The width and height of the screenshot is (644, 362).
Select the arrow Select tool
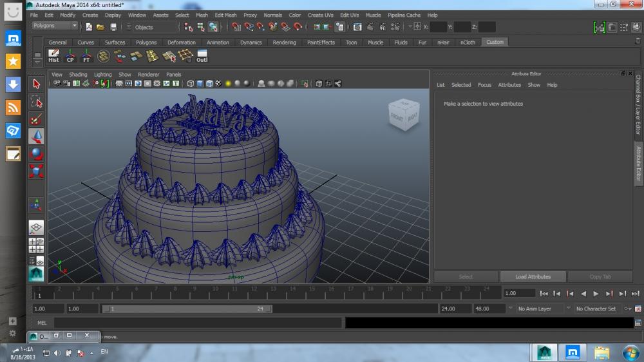click(37, 84)
